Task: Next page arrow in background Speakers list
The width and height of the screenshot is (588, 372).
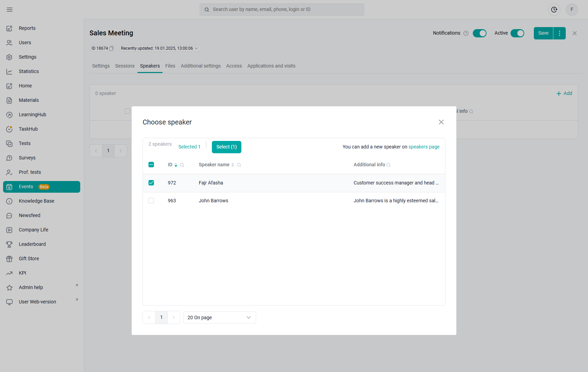Action: coord(121,151)
